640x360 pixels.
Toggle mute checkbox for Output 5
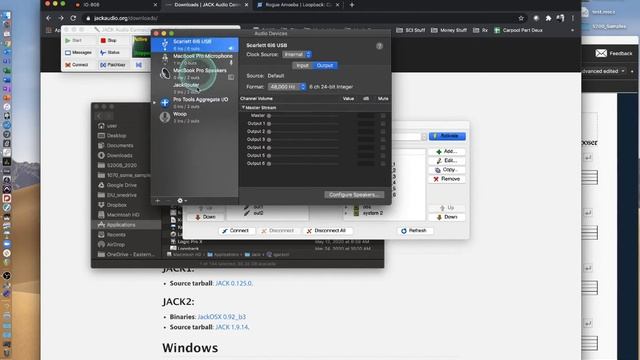coord(383,156)
